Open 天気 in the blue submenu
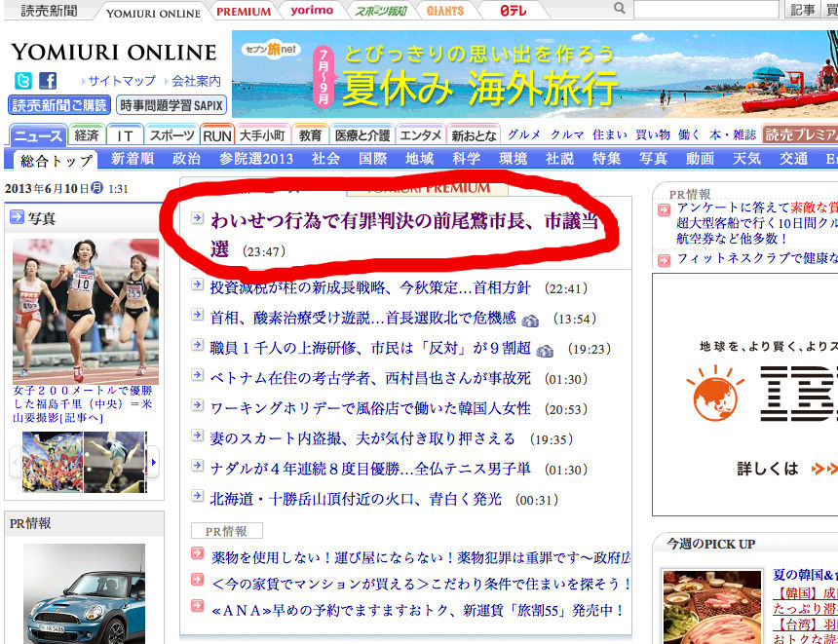Image resolution: width=838 pixels, height=644 pixels. click(x=746, y=159)
